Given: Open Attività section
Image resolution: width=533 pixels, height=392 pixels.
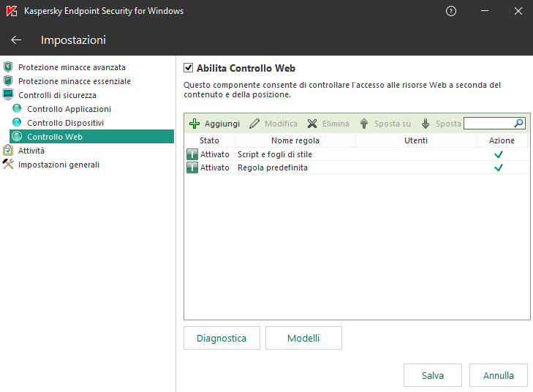Looking at the screenshot, I should [x=31, y=151].
